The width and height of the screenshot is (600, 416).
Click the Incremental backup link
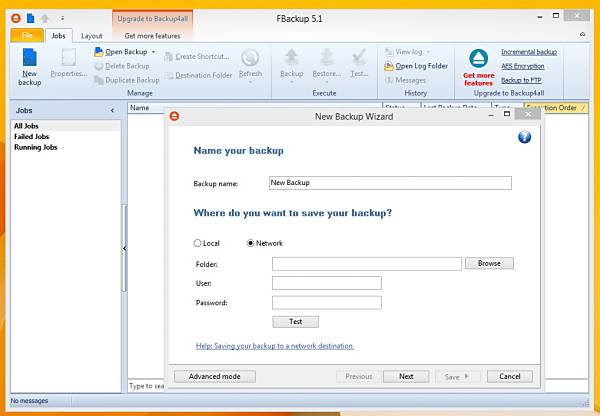[x=529, y=52]
